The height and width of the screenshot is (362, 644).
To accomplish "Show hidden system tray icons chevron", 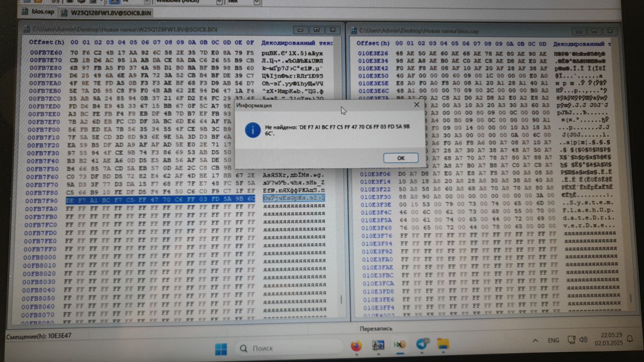I will 535,340.
